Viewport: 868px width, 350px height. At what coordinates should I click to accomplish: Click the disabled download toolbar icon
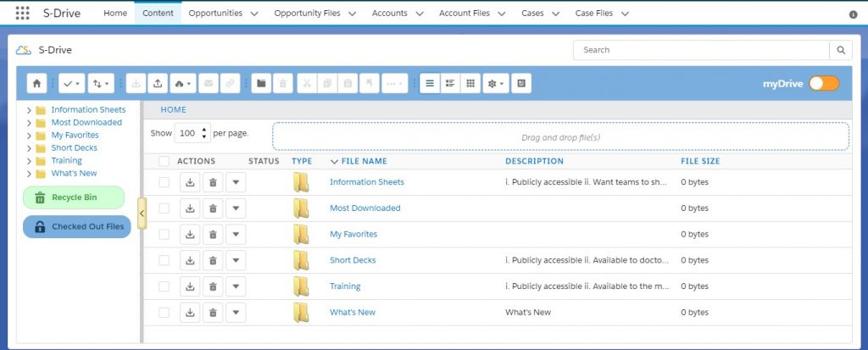[x=136, y=84]
